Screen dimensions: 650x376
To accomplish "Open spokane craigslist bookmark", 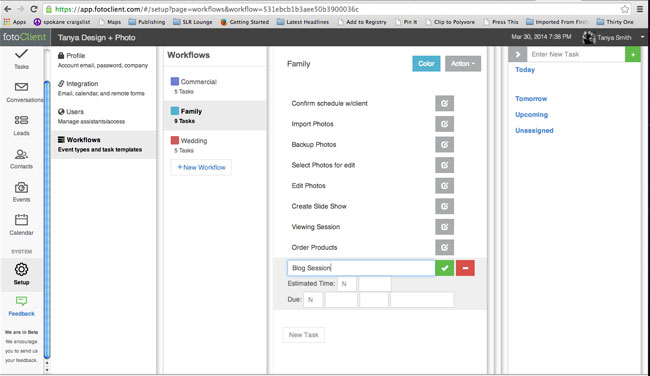I will coord(61,22).
